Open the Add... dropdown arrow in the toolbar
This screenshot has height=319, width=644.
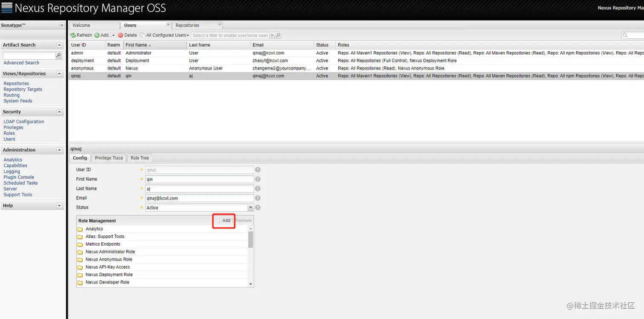point(113,35)
